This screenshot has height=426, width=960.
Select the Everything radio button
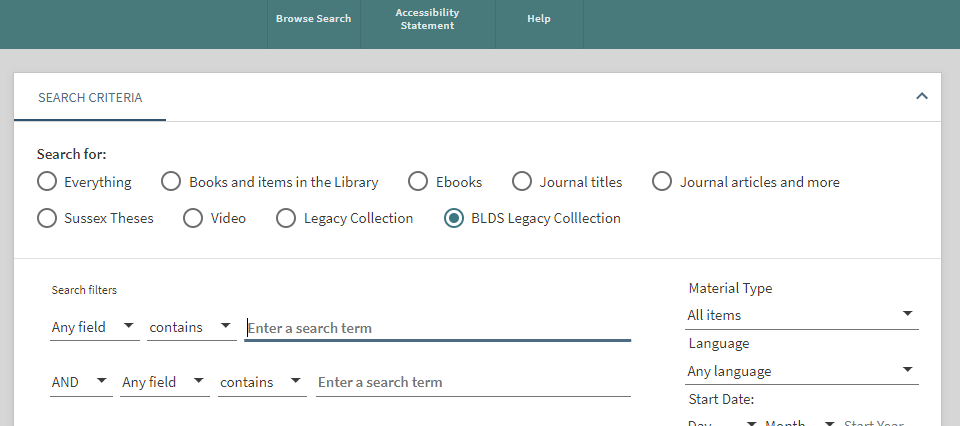[x=47, y=182]
